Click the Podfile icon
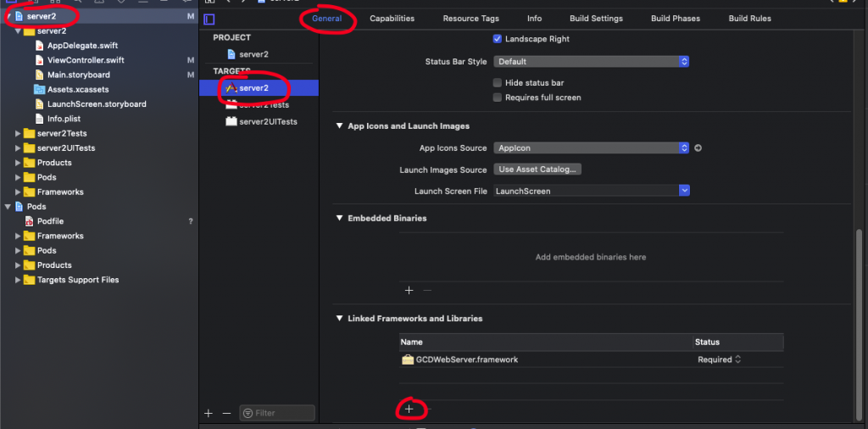Screen dimensions: 868x429 click(29, 221)
